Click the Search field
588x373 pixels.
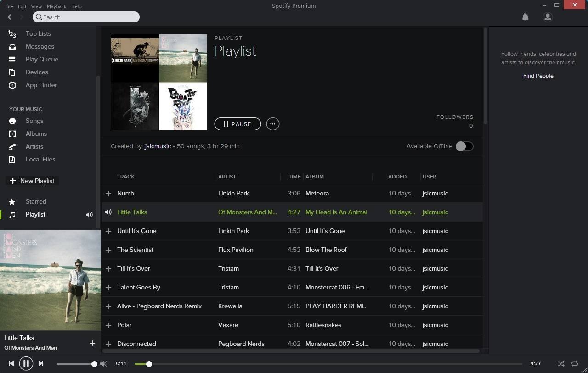click(86, 17)
